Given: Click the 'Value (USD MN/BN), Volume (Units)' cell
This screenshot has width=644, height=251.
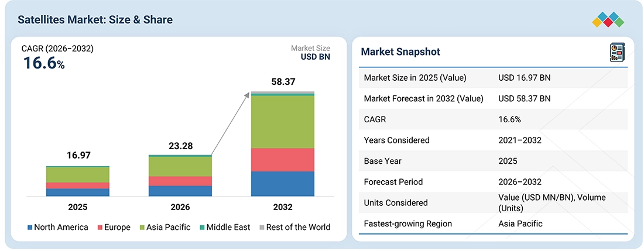Looking at the screenshot, I should 552,203.
